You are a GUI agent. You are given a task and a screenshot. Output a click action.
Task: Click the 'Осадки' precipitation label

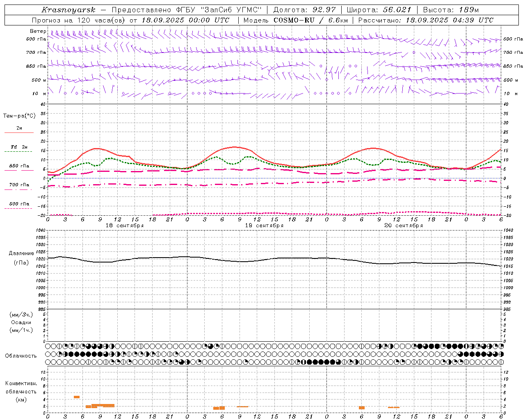[x=21, y=322]
